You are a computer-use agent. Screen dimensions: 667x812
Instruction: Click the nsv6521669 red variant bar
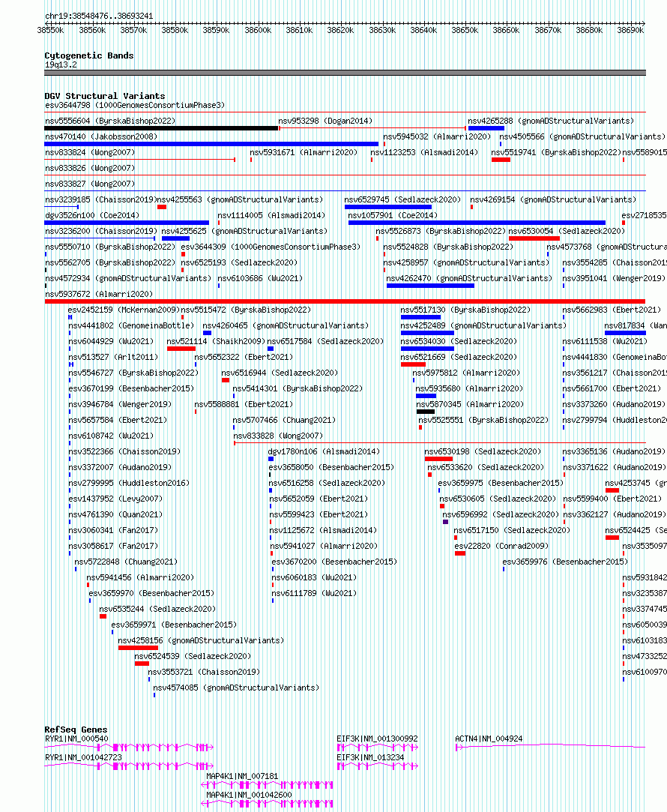pyautogui.click(x=413, y=364)
